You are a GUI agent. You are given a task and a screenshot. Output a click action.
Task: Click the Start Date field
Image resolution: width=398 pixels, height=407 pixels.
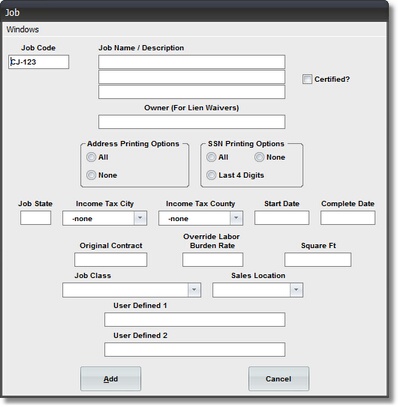(x=282, y=218)
